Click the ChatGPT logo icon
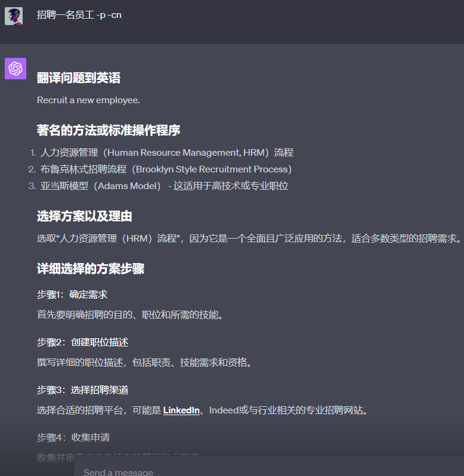This screenshot has width=464, height=476. (x=16, y=69)
